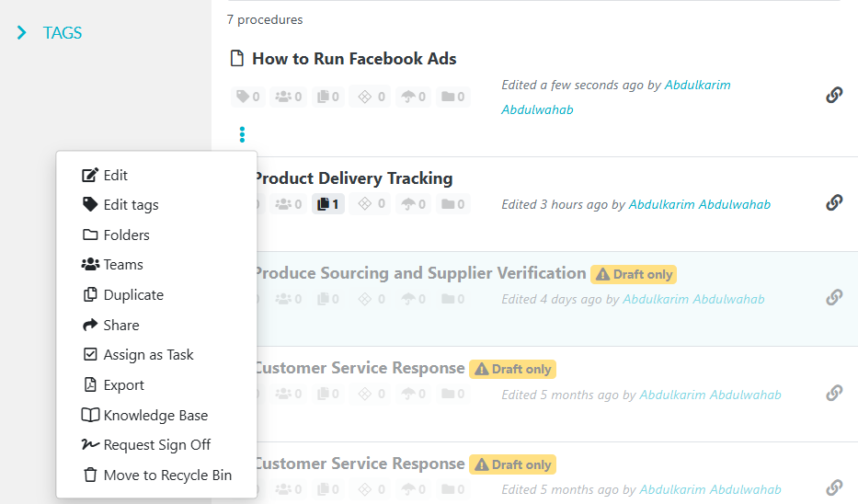
Task: Click document icon beside How to Run Facebook Ads
Action: coord(237,58)
